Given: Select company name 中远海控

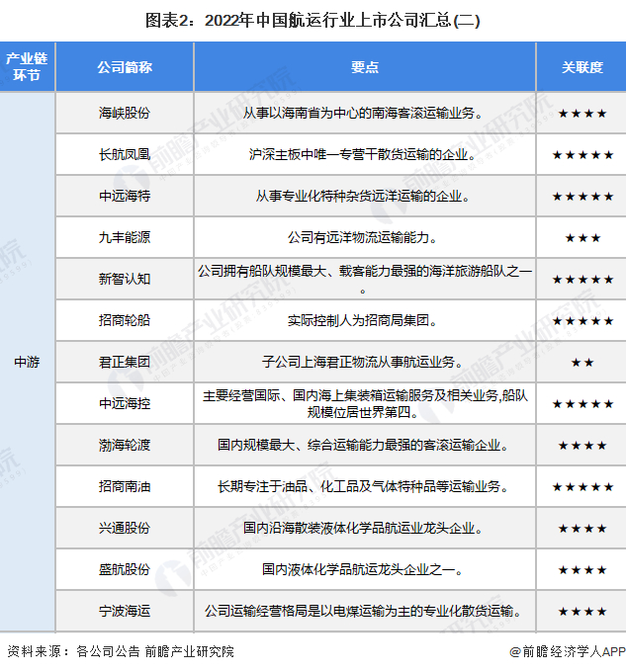Looking at the screenshot, I should pos(125,404).
